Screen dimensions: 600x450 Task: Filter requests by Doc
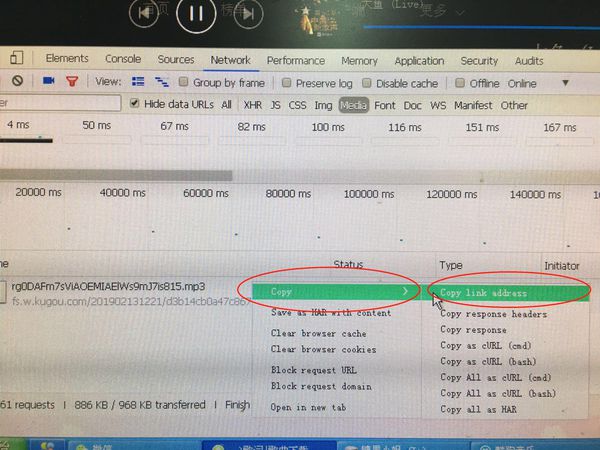coord(412,105)
